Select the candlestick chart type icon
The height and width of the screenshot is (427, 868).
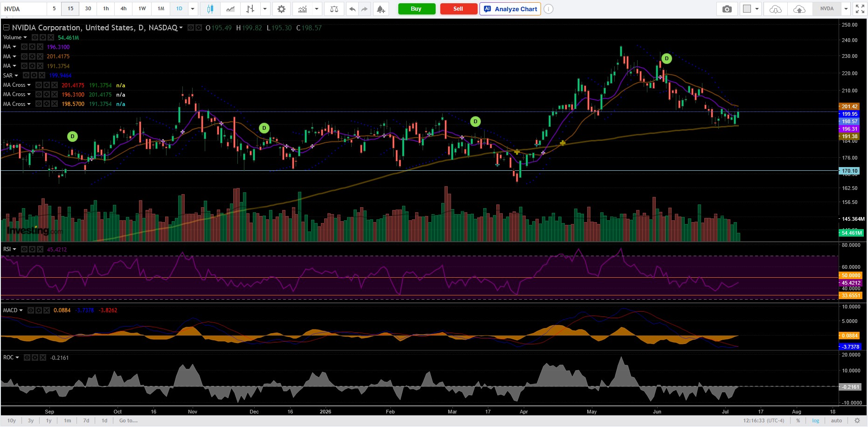[x=210, y=9]
